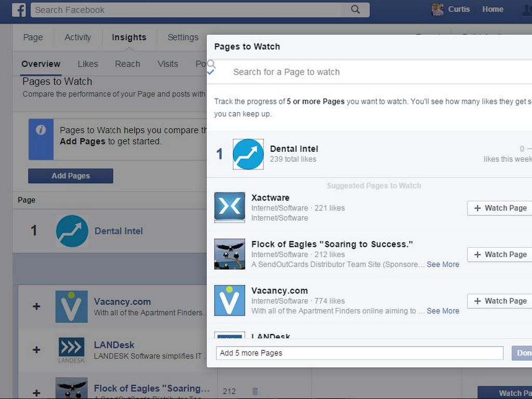532x399 pixels.
Task: Click plus icon beside LANDesk row
Action: tap(36, 350)
